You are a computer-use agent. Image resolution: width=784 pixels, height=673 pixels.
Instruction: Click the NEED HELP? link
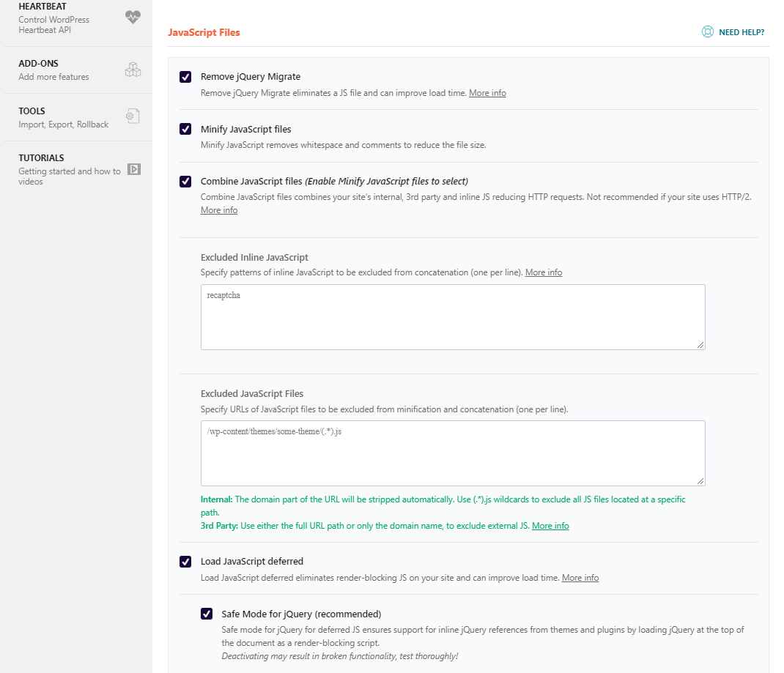coord(741,32)
